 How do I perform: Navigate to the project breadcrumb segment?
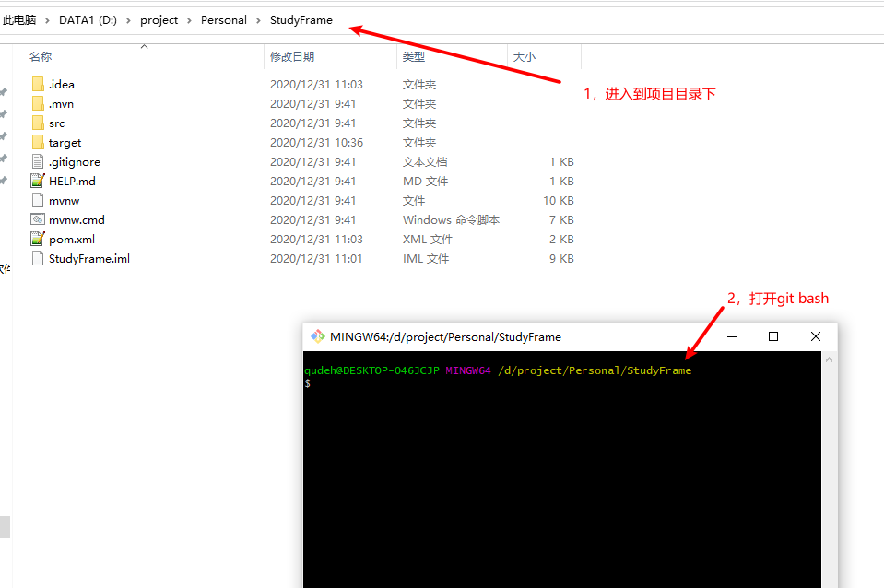(x=159, y=20)
